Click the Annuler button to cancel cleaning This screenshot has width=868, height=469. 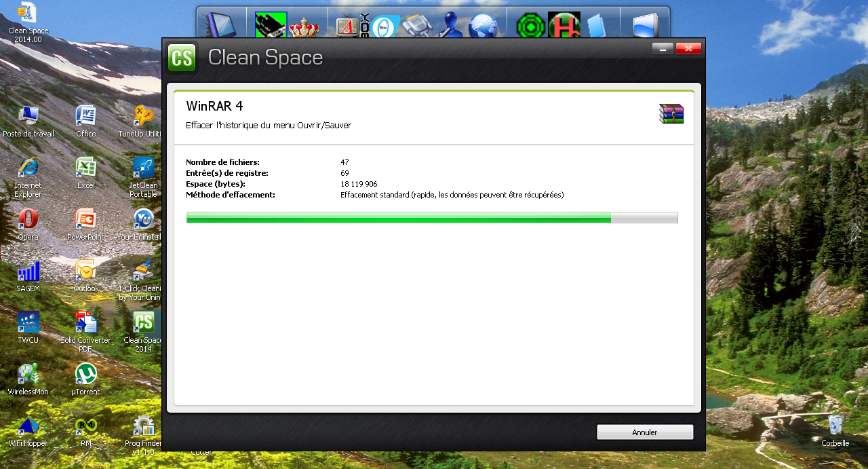point(644,432)
